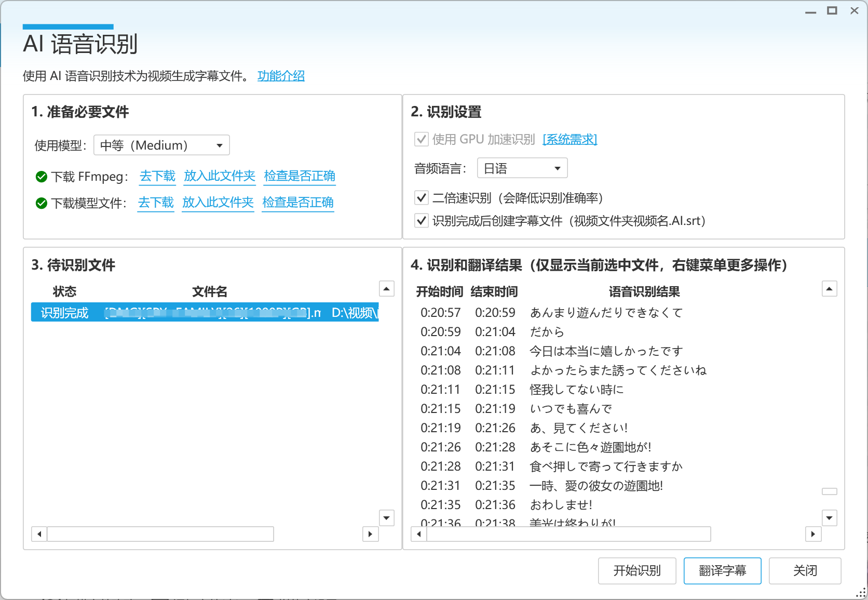Click the 语音识别结果 column header
Screen dimensions: 868x600
(644, 291)
